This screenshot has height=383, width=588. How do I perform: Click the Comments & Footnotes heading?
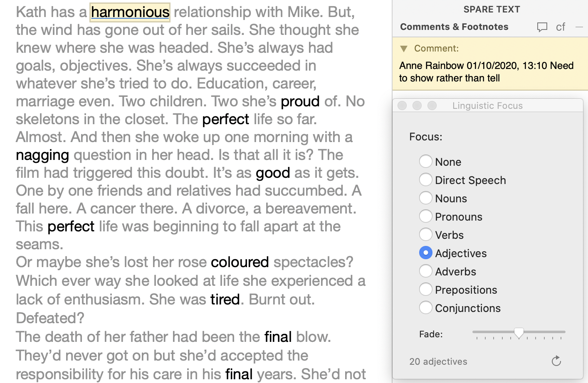454,27
